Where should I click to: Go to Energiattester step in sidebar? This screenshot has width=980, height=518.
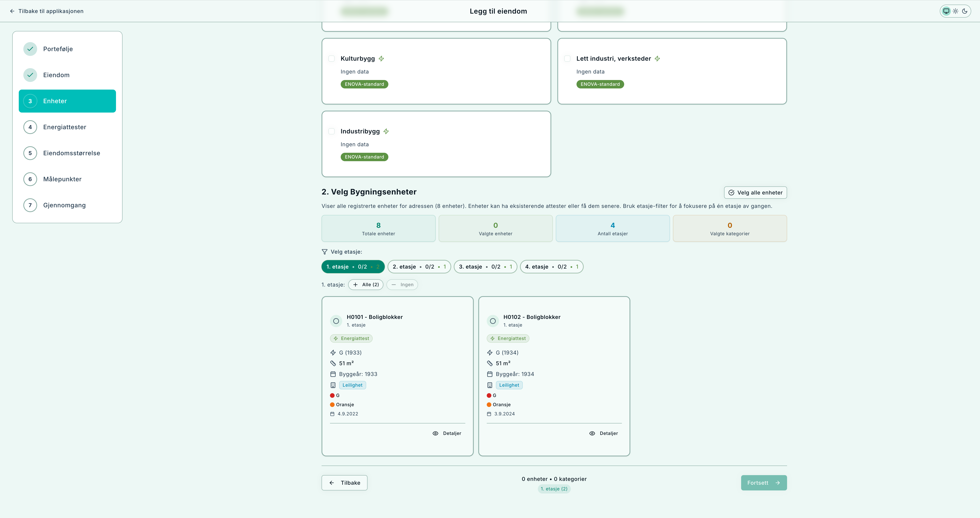[x=65, y=127]
